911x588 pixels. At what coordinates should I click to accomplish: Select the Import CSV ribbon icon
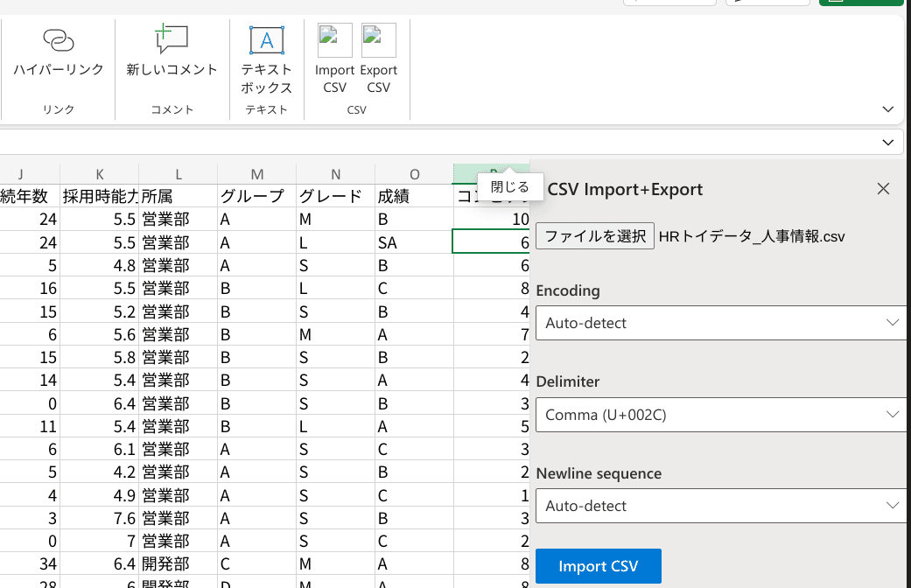(333, 52)
